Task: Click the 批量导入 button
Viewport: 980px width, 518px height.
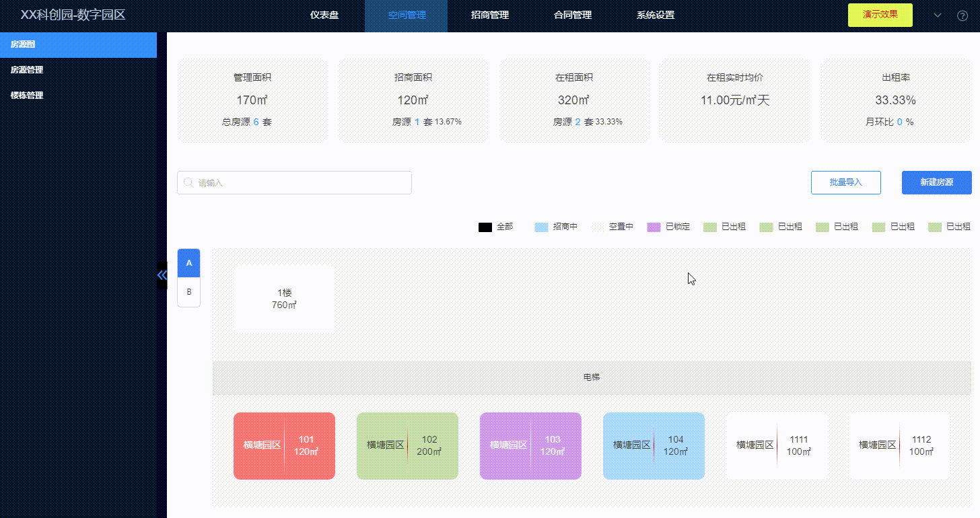Action: [x=846, y=182]
